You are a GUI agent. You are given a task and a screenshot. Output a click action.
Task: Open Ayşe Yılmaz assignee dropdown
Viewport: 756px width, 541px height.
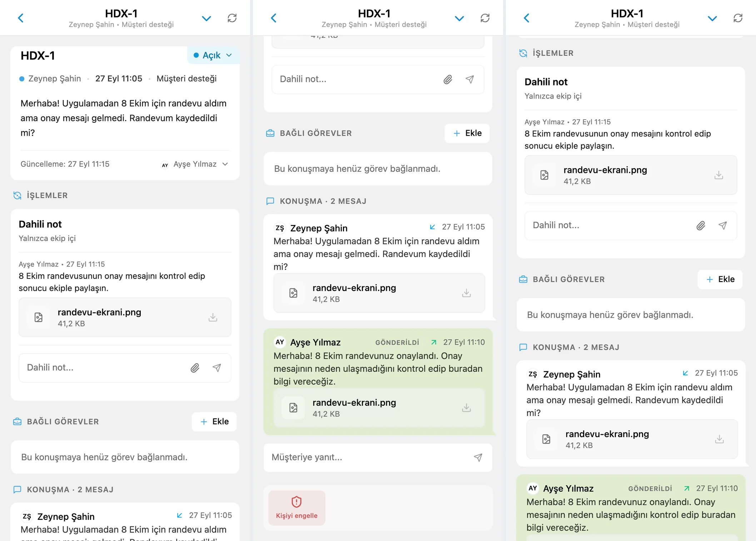pyautogui.click(x=195, y=164)
